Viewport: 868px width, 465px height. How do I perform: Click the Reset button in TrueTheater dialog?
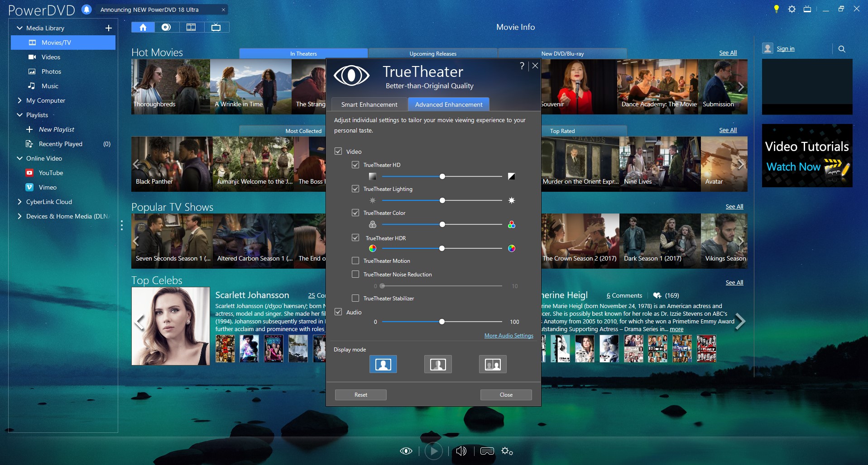point(360,394)
